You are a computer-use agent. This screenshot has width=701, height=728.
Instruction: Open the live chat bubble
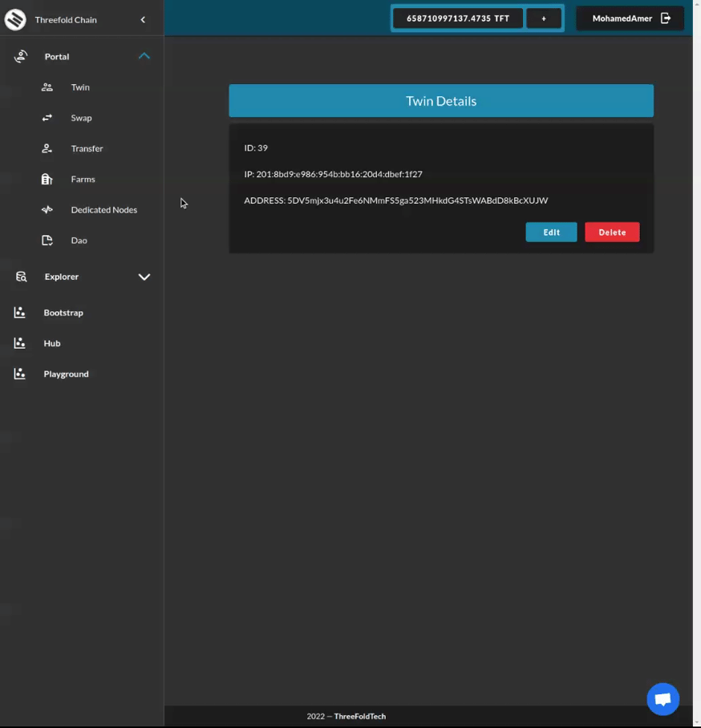click(x=663, y=698)
